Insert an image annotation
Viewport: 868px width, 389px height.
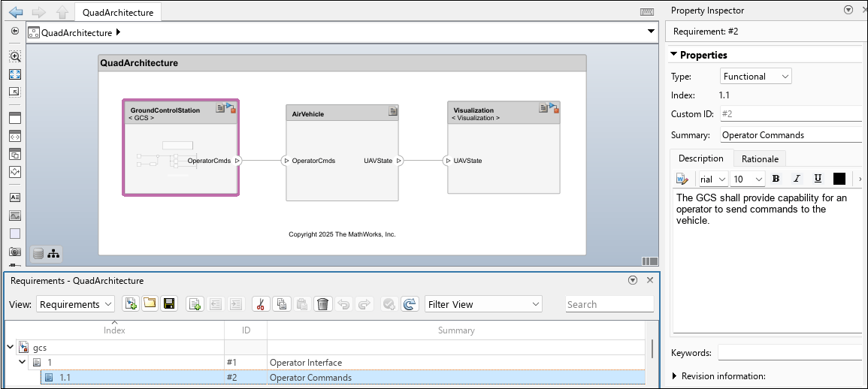[16, 216]
